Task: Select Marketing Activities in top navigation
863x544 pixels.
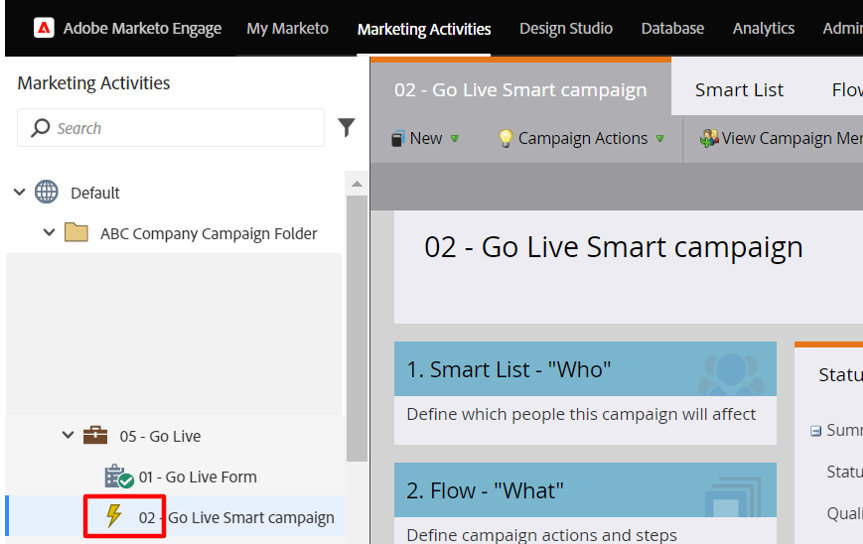Action: tap(424, 29)
